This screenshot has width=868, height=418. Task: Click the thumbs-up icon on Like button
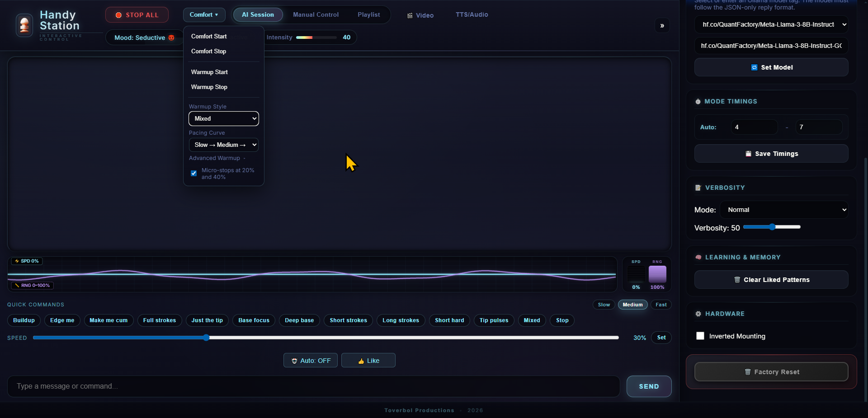[361, 361]
